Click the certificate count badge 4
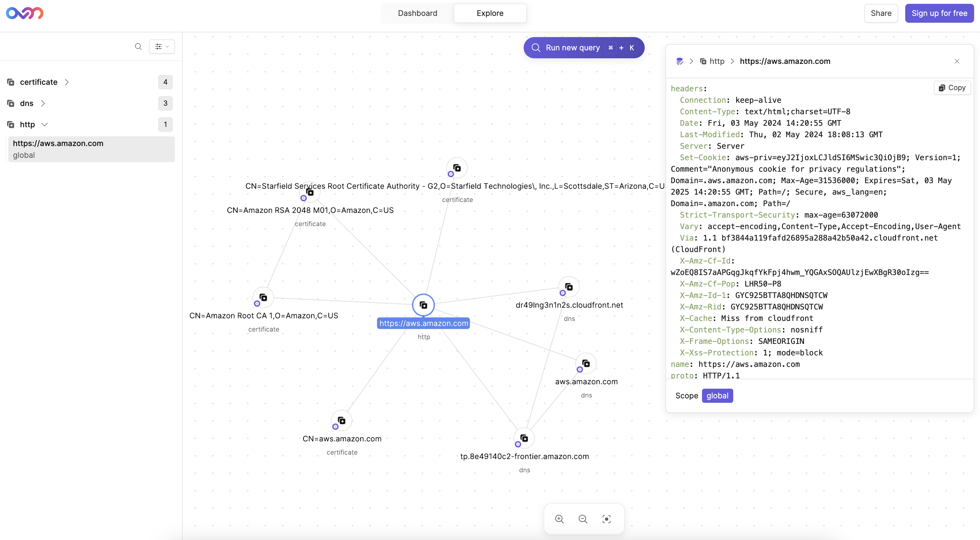 165,82
